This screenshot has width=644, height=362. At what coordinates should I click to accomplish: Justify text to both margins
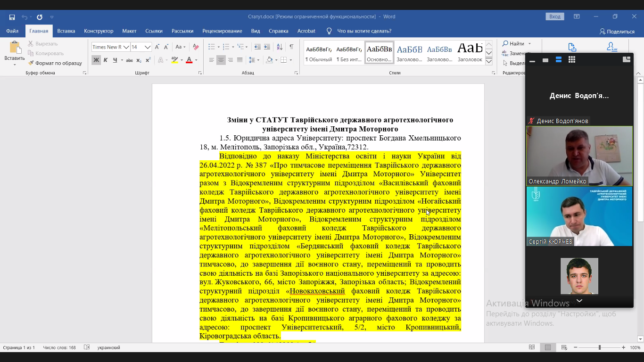(240, 60)
